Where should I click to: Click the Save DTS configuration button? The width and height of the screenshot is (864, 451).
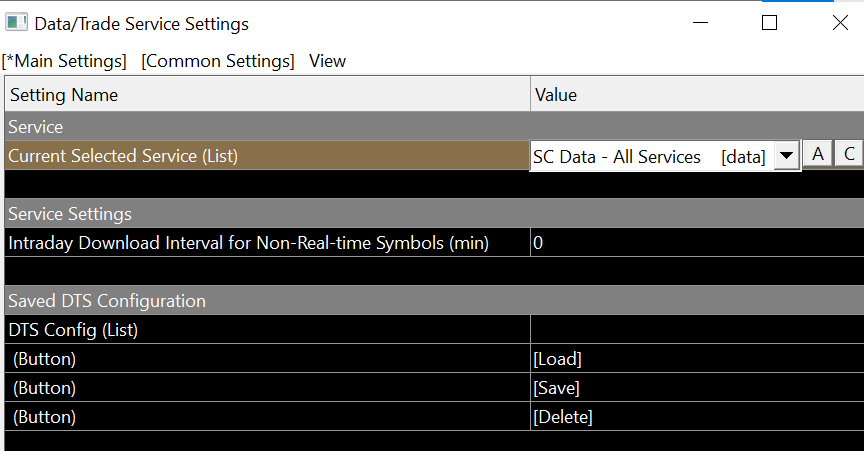pyautogui.click(x=556, y=388)
